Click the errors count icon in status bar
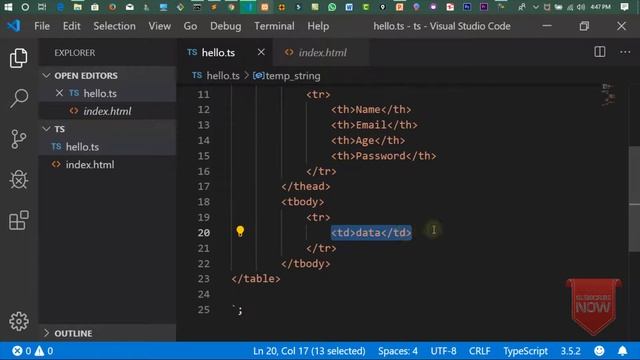 click(x=17, y=351)
